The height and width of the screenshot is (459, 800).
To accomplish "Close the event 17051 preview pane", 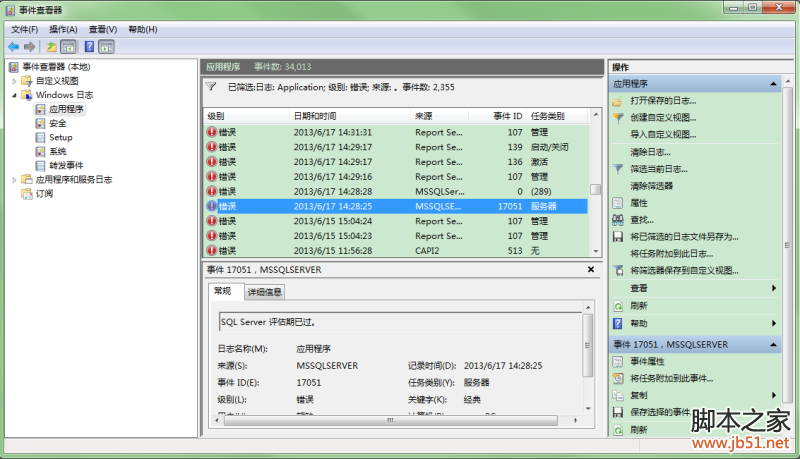I will coord(591,269).
